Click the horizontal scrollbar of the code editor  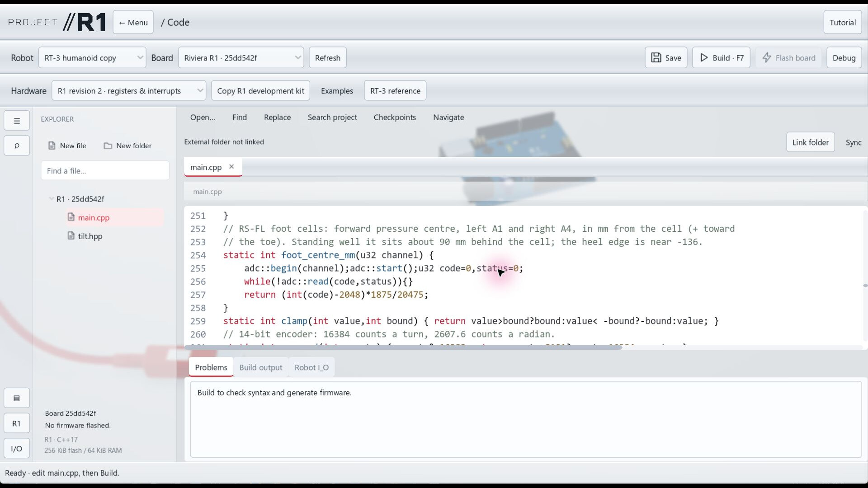404,347
